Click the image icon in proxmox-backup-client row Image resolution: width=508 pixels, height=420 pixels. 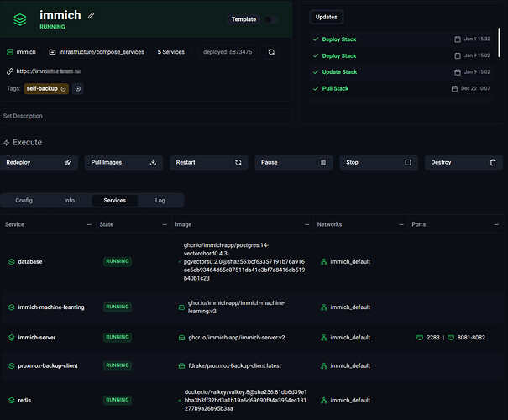click(181, 365)
